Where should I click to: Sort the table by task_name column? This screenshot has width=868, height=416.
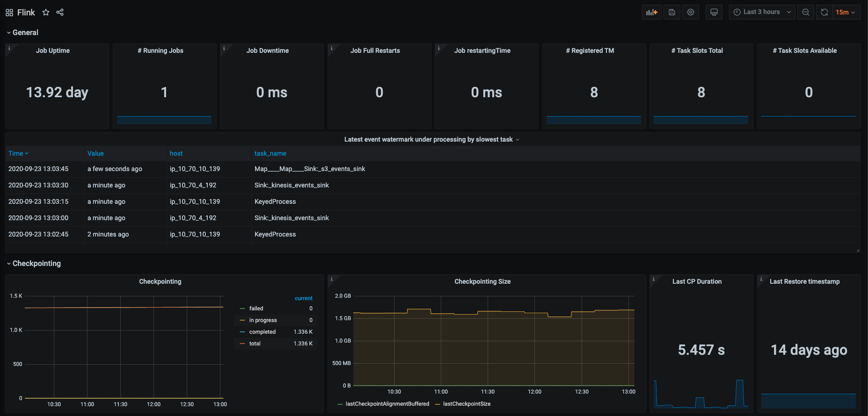(x=270, y=153)
